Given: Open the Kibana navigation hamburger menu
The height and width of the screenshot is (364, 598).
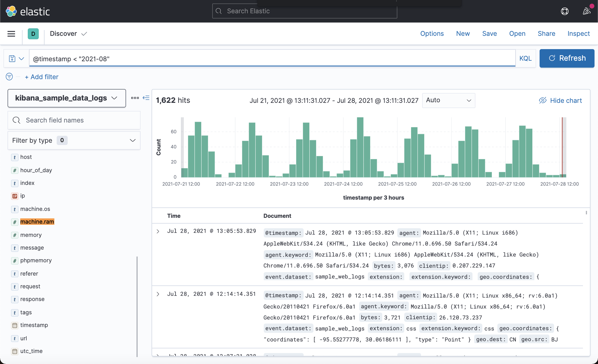Looking at the screenshot, I should coord(11,34).
